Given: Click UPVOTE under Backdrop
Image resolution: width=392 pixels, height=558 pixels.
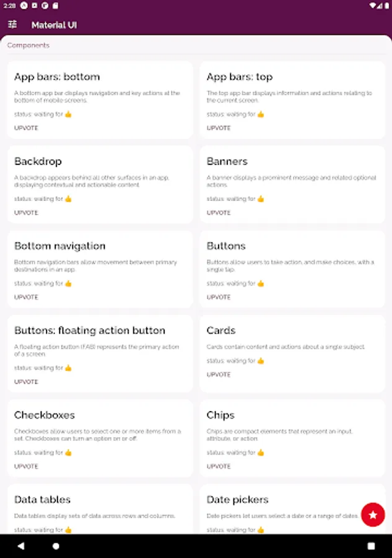Looking at the screenshot, I should [26, 213].
